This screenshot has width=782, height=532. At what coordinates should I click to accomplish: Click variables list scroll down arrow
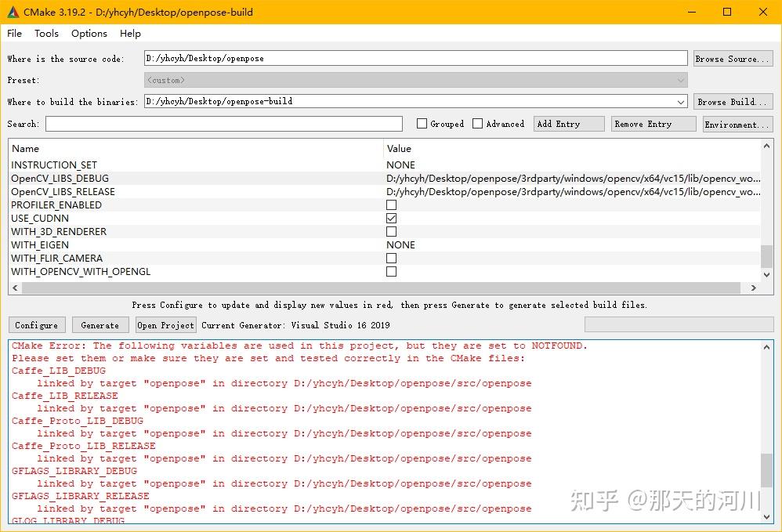766,275
